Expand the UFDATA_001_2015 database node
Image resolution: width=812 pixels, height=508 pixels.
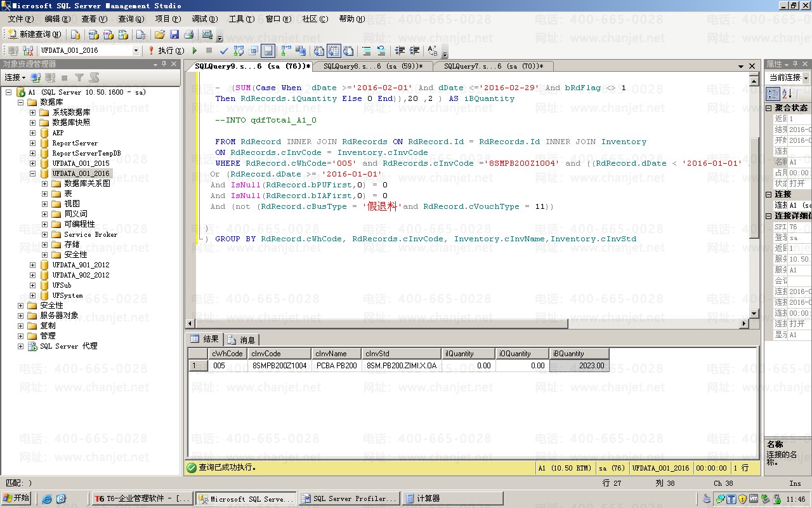tap(32, 163)
